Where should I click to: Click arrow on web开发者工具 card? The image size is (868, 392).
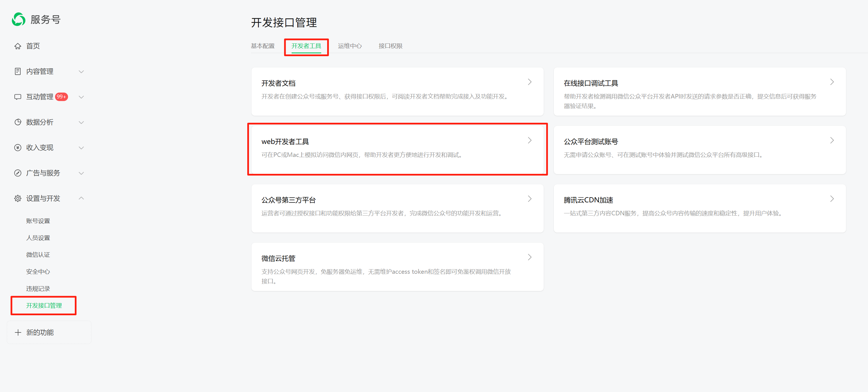tap(530, 140)
